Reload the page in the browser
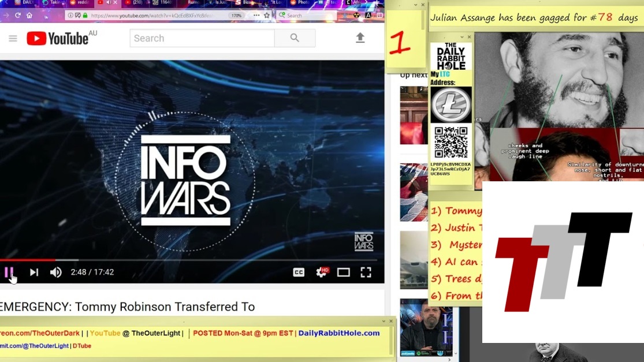Image resolution: width=644 pixels, height=362 pixels. (x=18, y=16)
